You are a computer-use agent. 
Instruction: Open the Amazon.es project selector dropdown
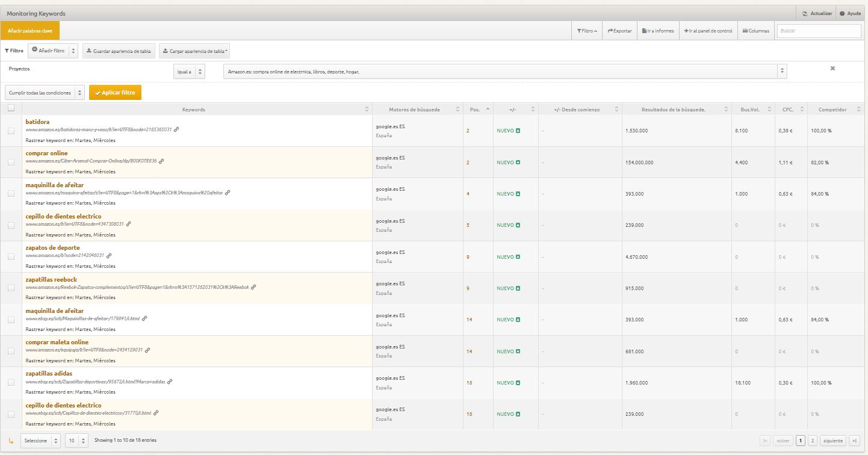pos(504,72)
